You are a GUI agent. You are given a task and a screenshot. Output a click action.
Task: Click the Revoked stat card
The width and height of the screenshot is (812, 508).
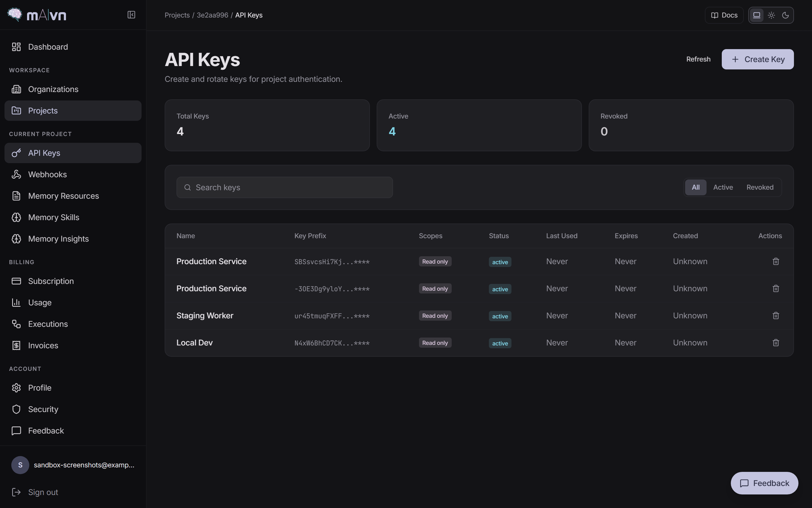point(691,125)
